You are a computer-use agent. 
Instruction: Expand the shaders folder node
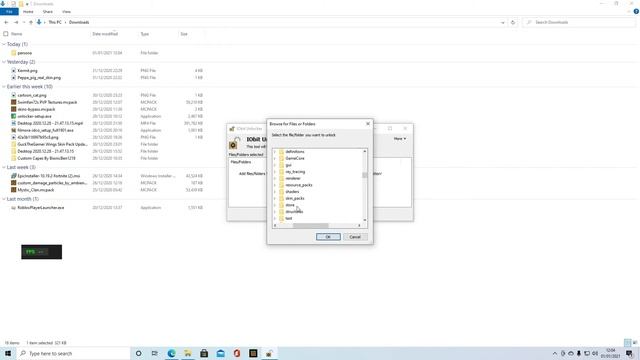click(275, 192)
